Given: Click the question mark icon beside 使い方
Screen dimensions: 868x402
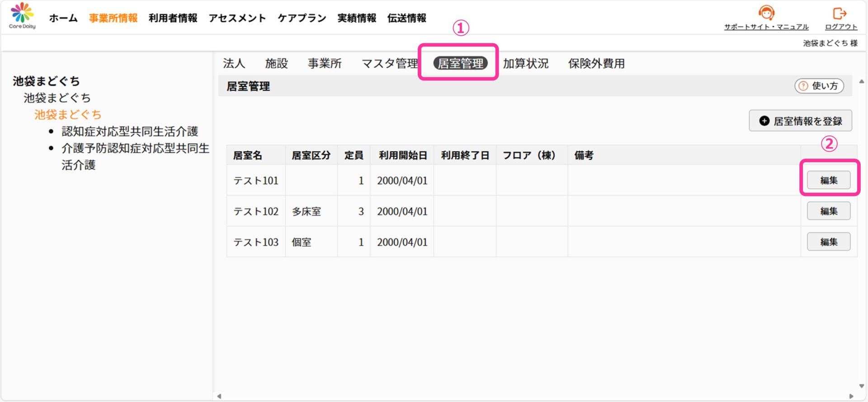Looking at the screenshot, I should [803, 86].
